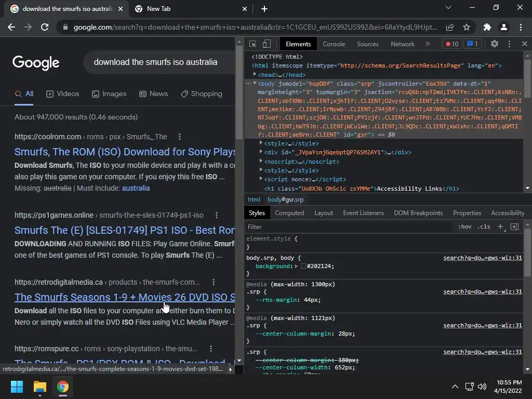Expand the script nonce node
Image resolution: width=532 pixels, height=399 pixels.
click(261, 179)
